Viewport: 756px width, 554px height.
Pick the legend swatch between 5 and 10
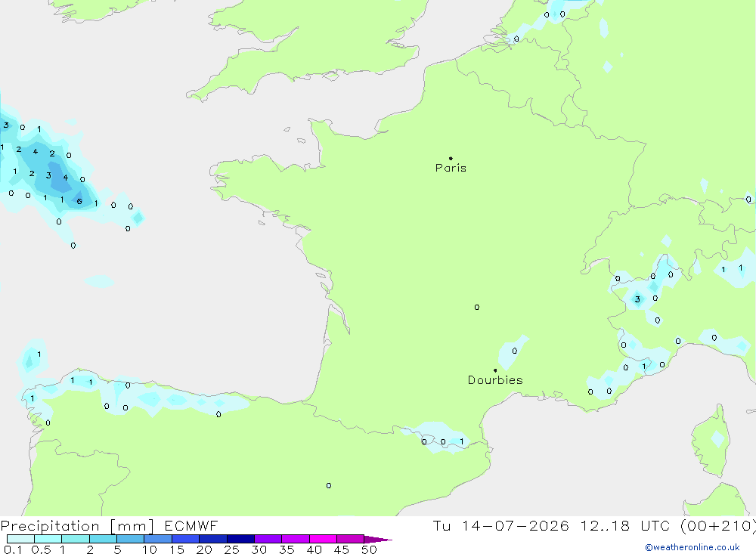(131, 539)
